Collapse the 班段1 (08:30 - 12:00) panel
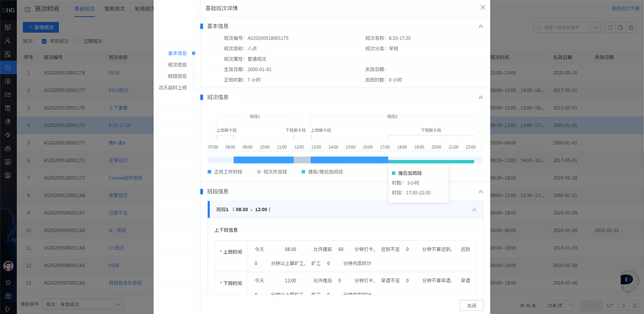This screenshot has width=644, height=314. pyautogui.click(x=474, y=210)
